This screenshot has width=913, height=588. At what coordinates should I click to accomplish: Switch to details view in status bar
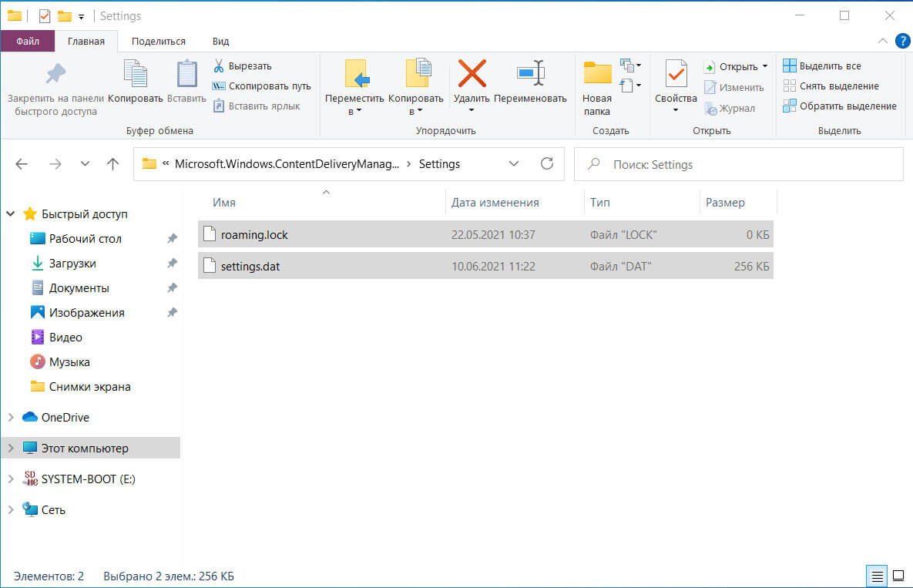point(877,576)
